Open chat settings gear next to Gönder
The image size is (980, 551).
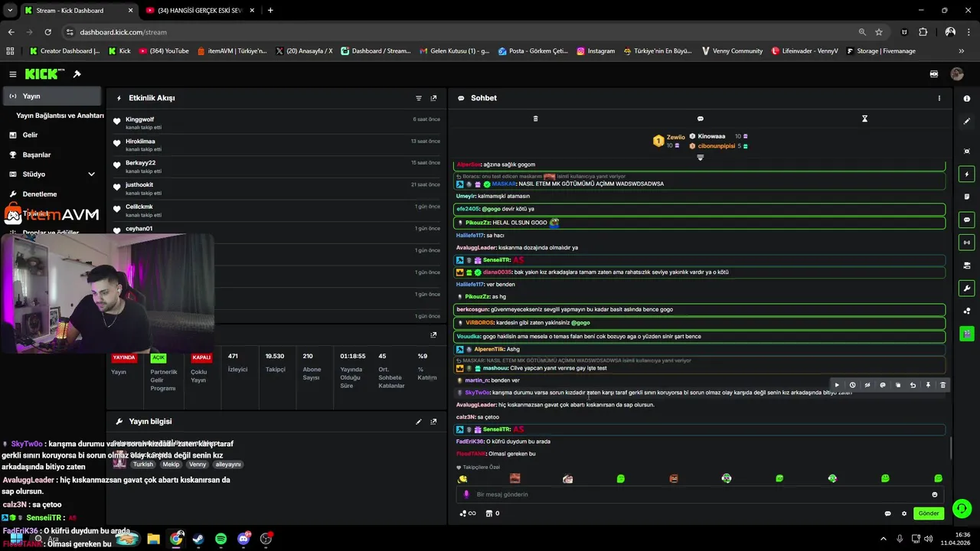(x=904, y=514)
